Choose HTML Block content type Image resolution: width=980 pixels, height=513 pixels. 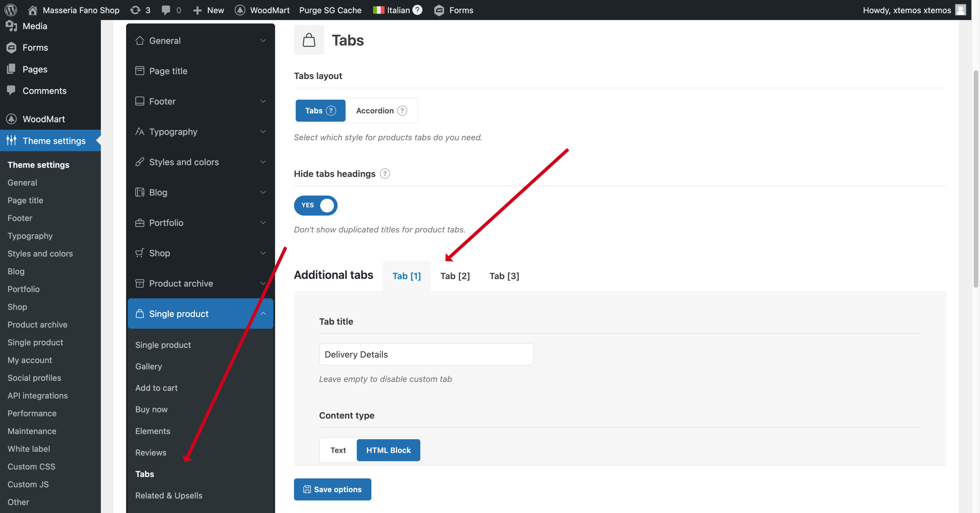(388, 450)
